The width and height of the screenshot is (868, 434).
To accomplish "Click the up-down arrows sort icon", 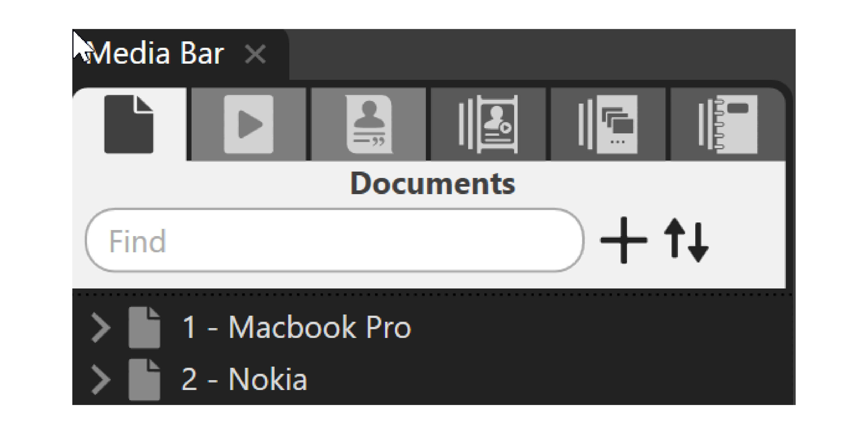I will (x=686, y=240).
